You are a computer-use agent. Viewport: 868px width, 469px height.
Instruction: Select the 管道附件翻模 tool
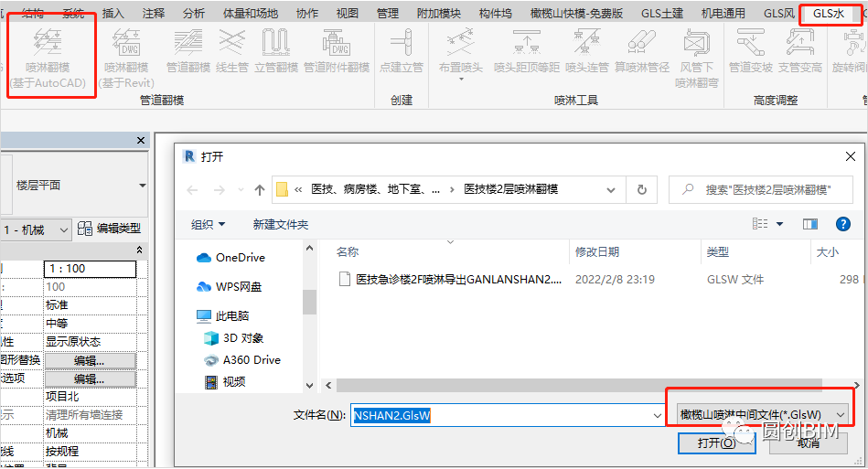point(337,51)
